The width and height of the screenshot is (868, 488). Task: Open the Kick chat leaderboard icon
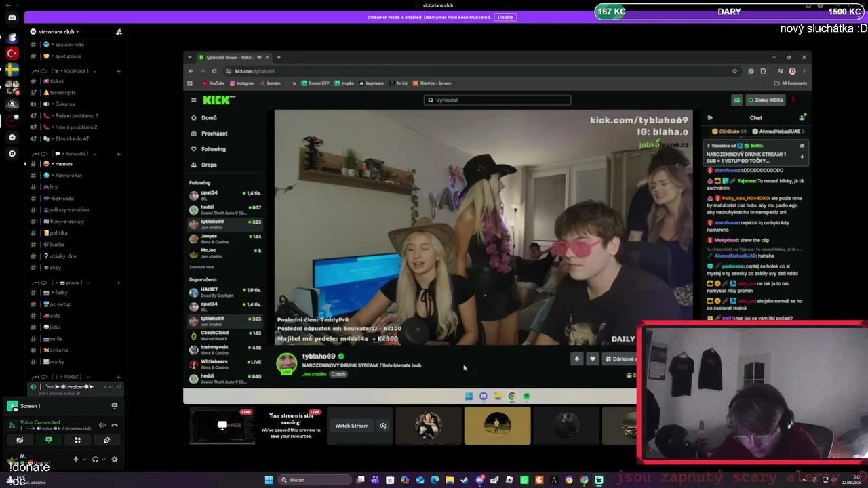(x=802, y=118)
